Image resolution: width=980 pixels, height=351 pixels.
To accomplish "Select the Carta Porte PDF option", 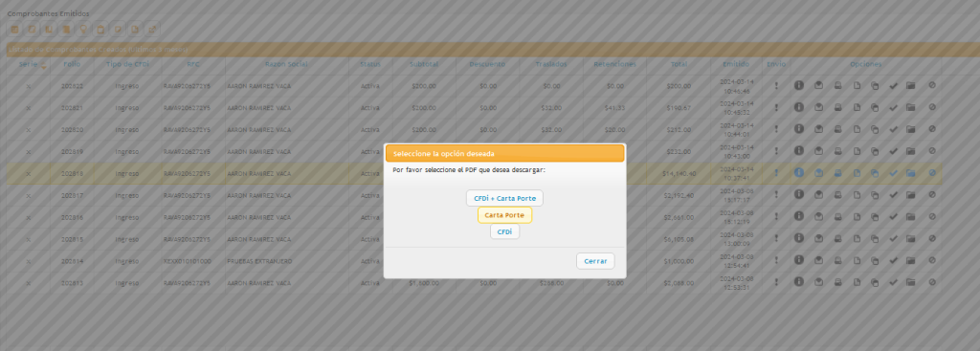I will [504, 215].
